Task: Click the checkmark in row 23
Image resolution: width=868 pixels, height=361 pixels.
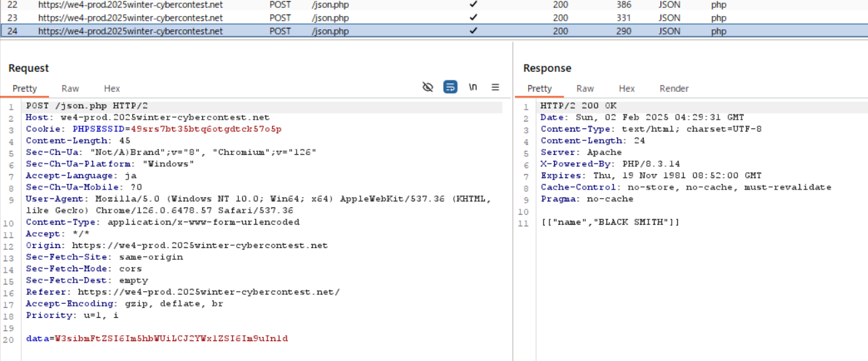Action: tap(474, 18)
